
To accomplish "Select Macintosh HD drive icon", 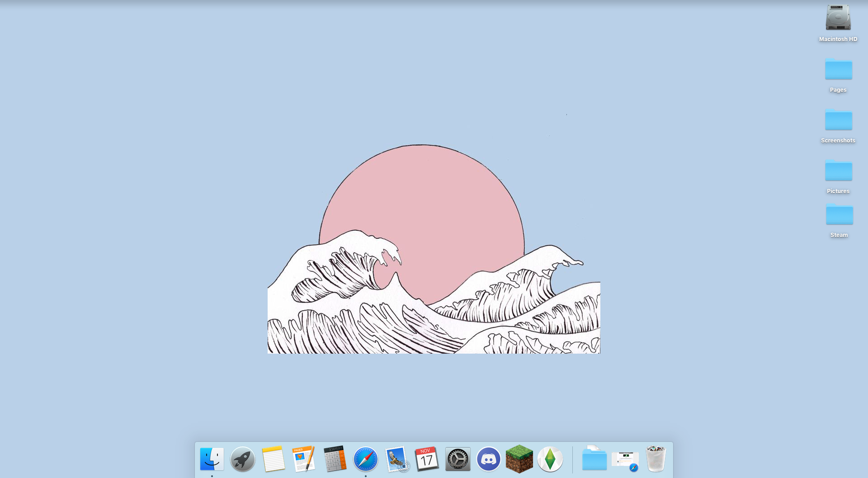I will [838, 18].
